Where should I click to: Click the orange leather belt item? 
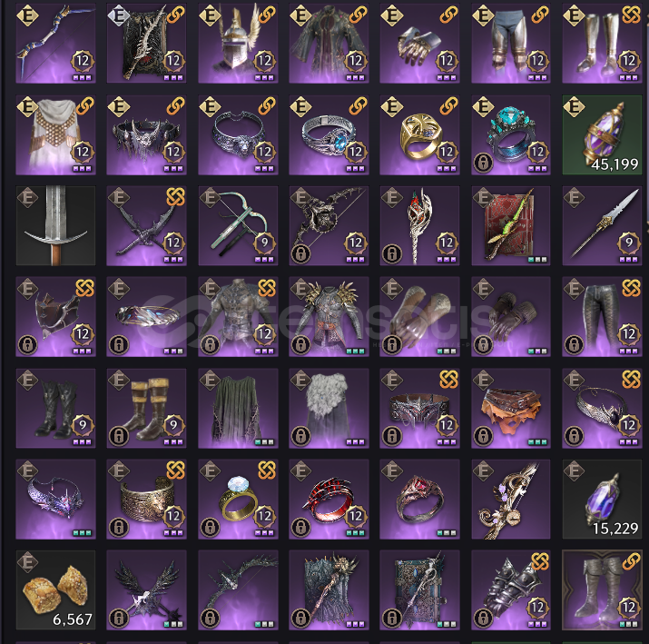tap(511, 408)
